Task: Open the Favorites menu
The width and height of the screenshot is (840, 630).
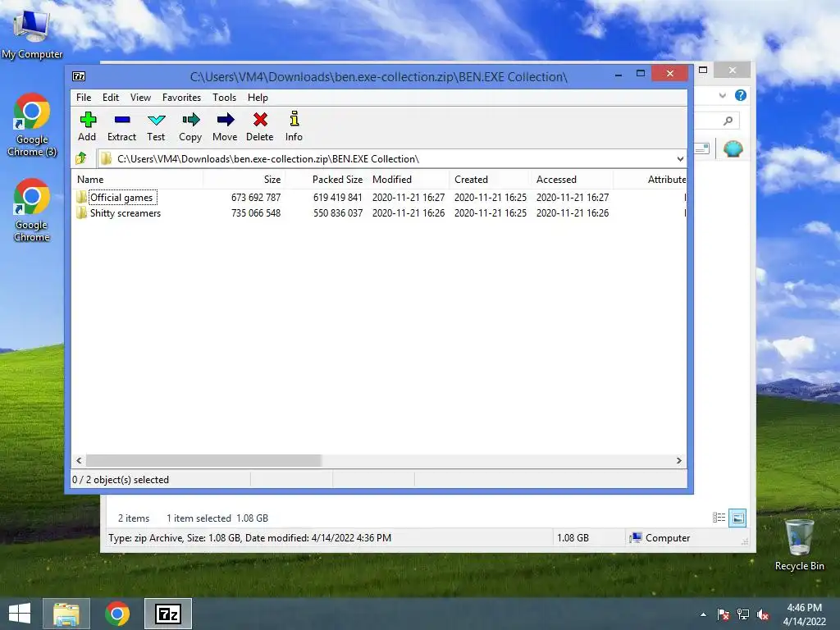Action: pos(181,98)
